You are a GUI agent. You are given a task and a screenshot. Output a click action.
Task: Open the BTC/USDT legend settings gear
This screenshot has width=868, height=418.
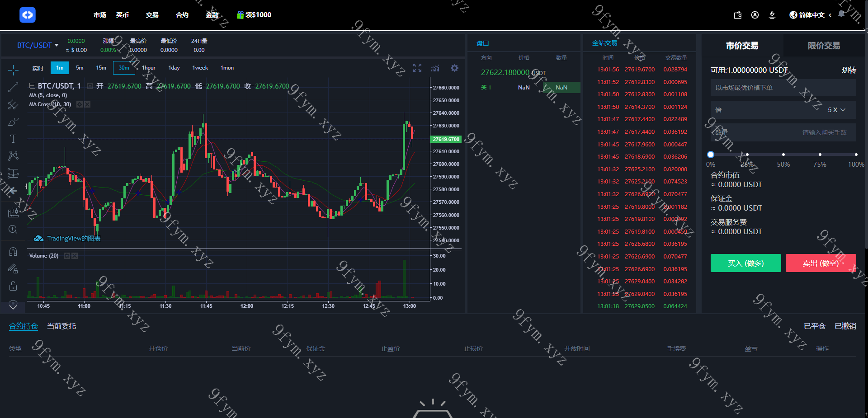point(90,86)
